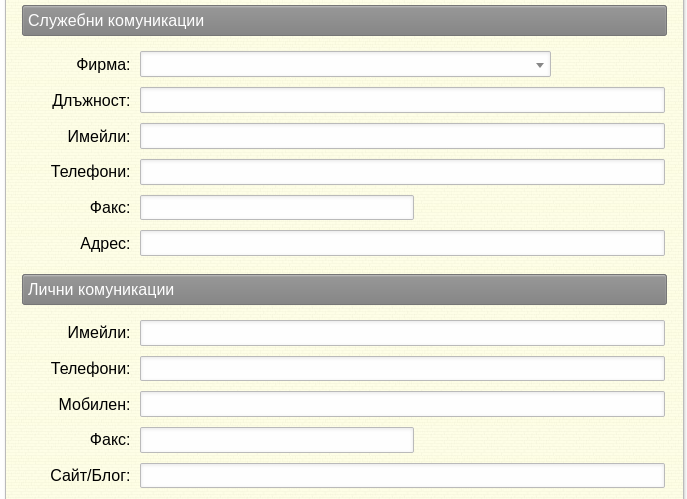This screenshot has height=499, width=687.
Task: Click the Фирма label
Action: [103, 64]
